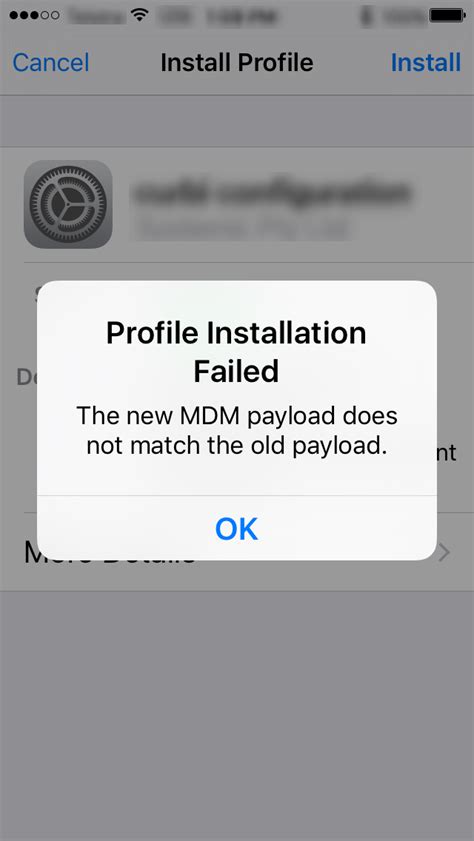Tap Install in the navigation bar
Viewport: 474px width, 841px height.
[426, 62]
